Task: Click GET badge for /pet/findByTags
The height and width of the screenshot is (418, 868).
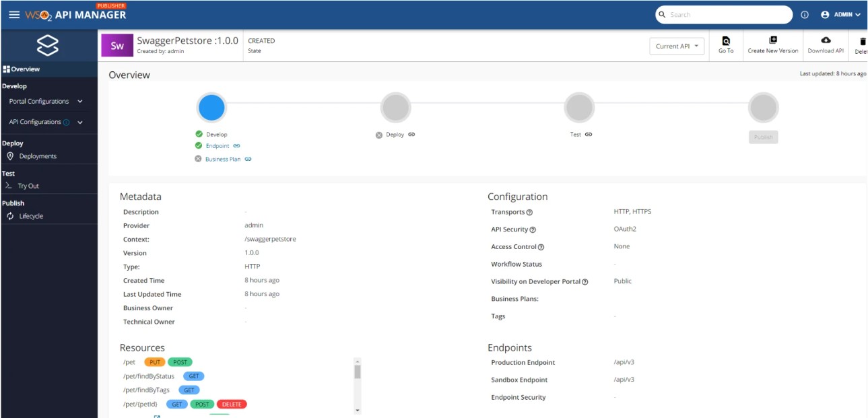Action: tap(189, 390)
